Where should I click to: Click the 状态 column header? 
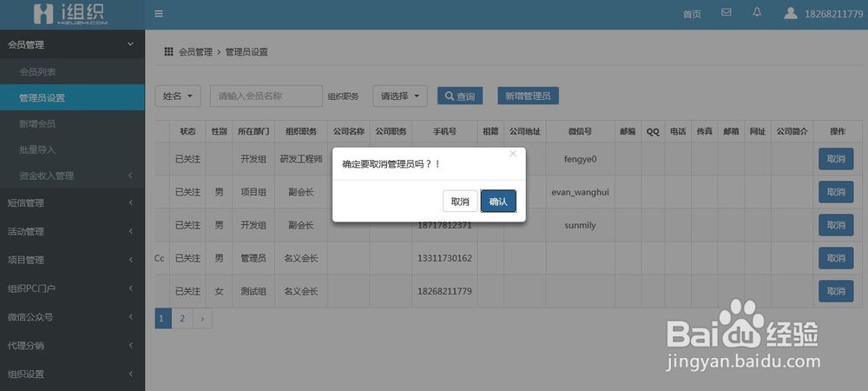(187, 132)
